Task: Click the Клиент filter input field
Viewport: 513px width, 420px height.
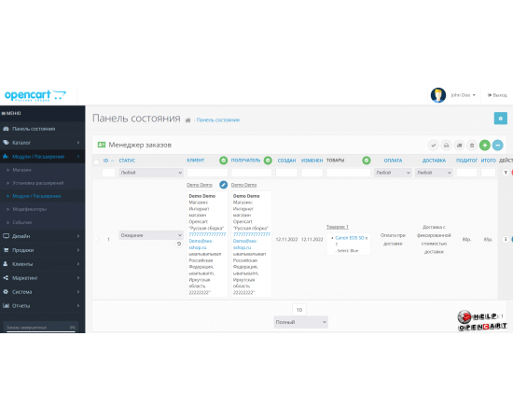Action: pos(207,173)
